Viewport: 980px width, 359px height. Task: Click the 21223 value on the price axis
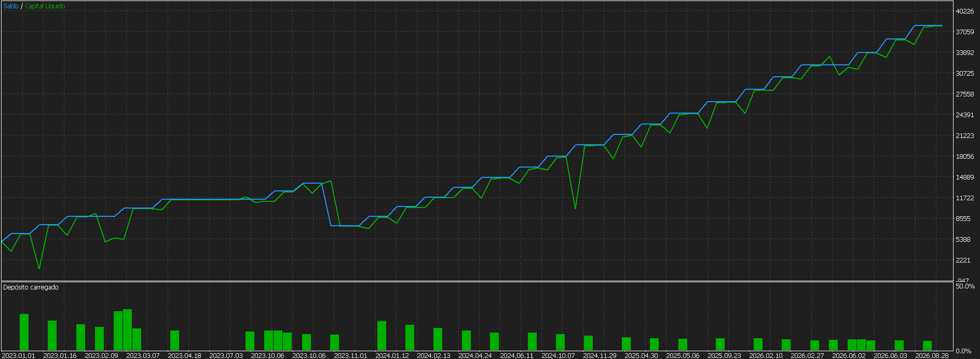964,136
